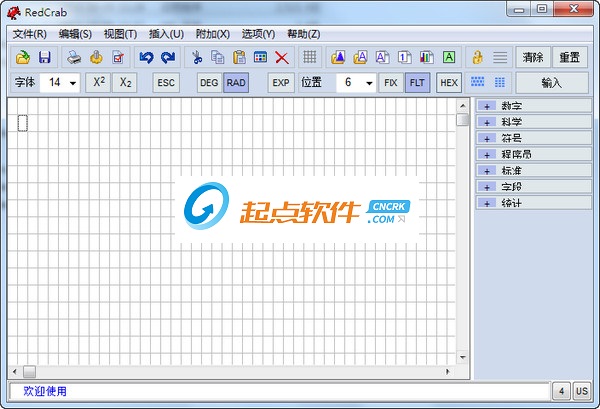The width and height of the screenshot is (600, 409).
Task: Click the document checkmark icon in toolbar
Action: pos(118,57)
